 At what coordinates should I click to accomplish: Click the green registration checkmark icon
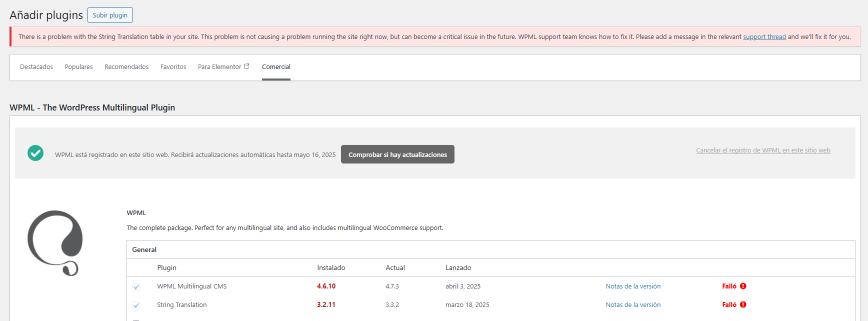click(x=35, y=153)
